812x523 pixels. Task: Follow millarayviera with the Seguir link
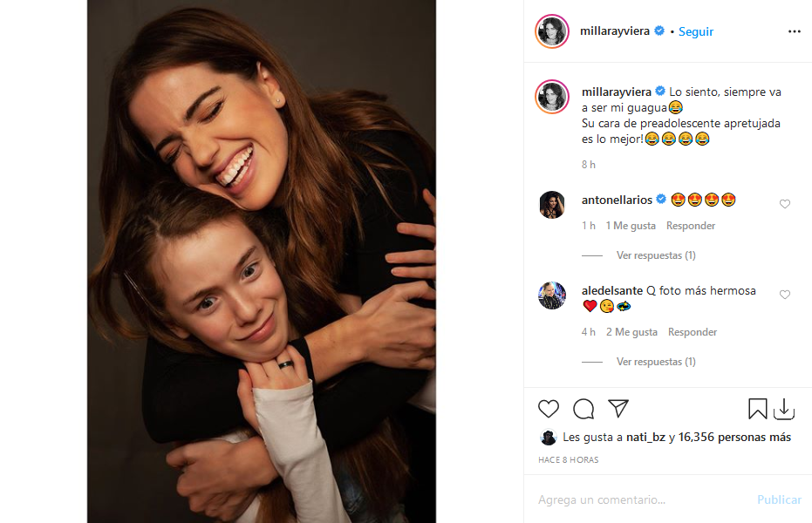tap(696, 31)
